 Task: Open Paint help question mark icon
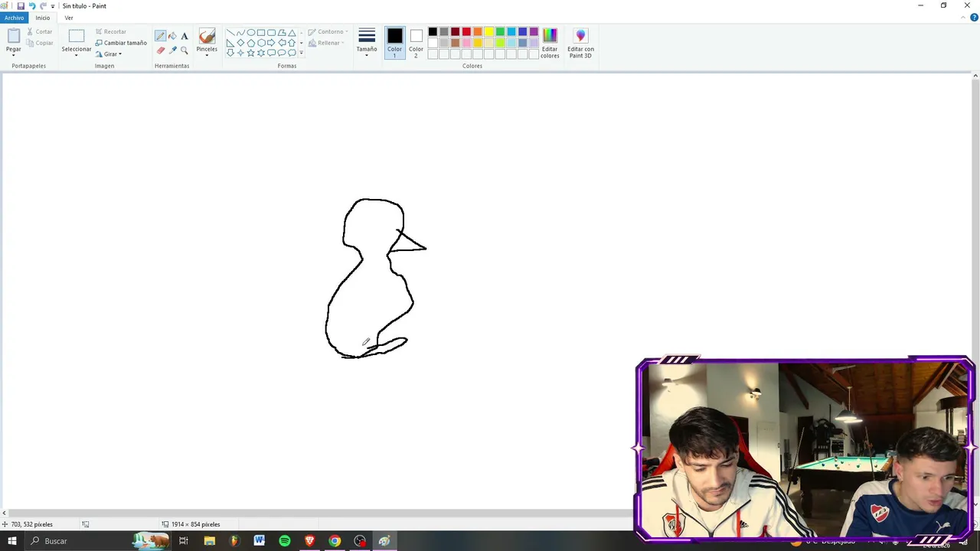[x=974, y=18]
